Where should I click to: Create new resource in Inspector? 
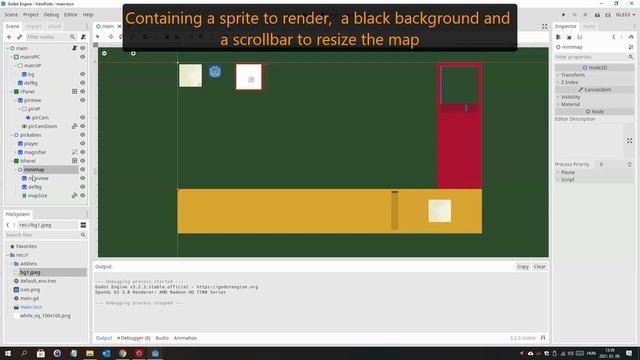coord(558,37)
